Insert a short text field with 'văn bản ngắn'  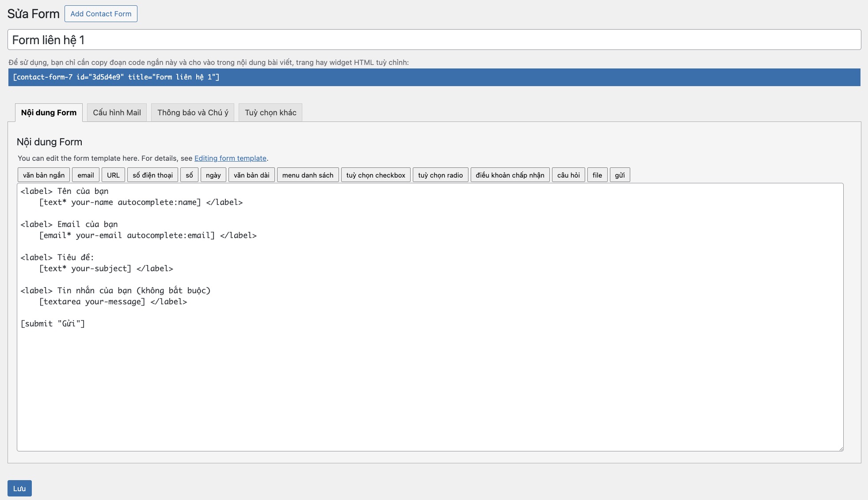coord(43,174)
